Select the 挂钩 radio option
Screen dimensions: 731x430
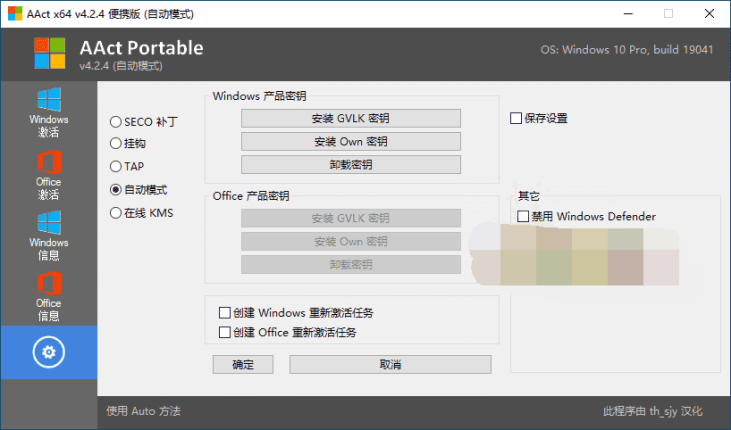pyautogui.click(x=116, y=143)
